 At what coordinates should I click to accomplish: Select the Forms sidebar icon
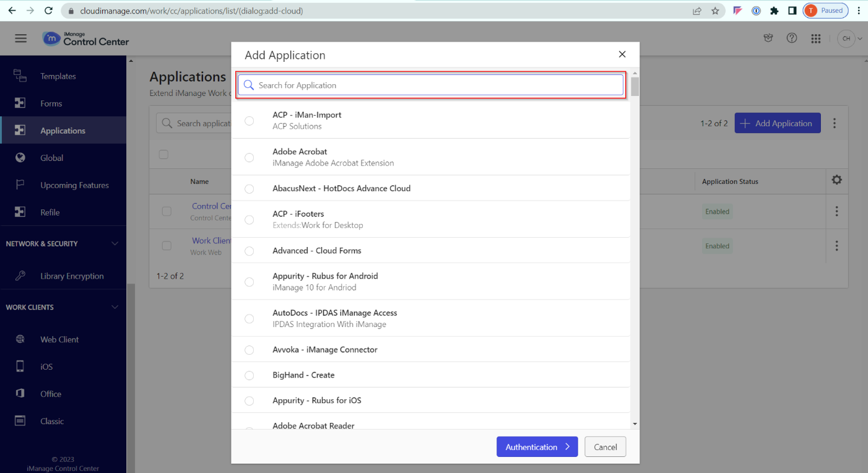coord(19,103)
